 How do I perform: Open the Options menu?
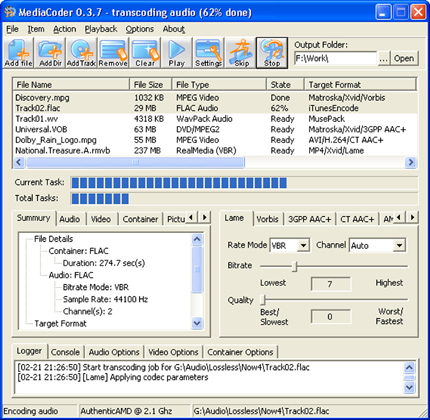[x=140, y=29]
